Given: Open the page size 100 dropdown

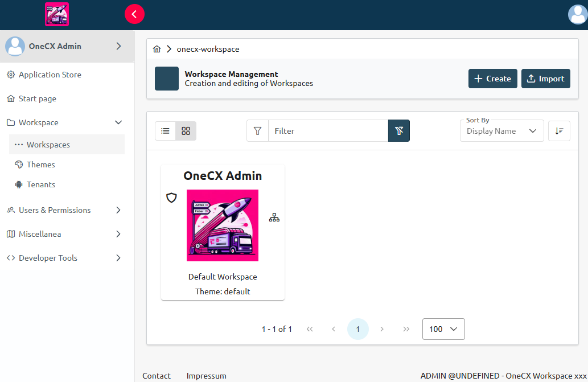Looking at the screenshot, I should [x=443, y=329].
